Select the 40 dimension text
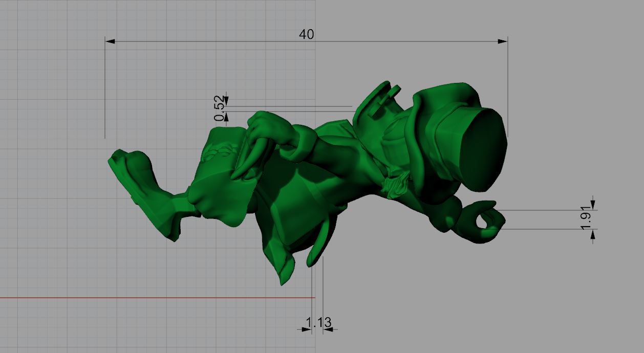Image resolution: width=644 pixels, height=353 pixels. pos(307,34)
